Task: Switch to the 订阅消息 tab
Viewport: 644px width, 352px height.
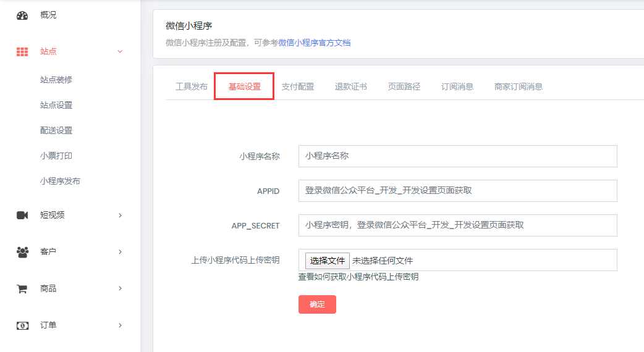Action: 457,86
